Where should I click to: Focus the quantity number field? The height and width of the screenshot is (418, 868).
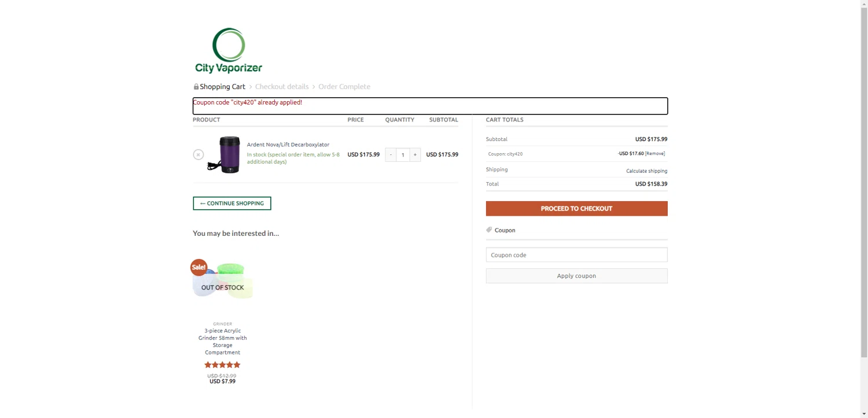coord(403,154)
